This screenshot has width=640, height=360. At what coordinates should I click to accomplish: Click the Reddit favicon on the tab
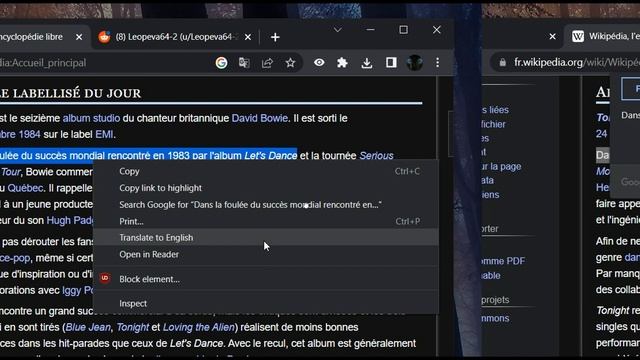[104, 37]
